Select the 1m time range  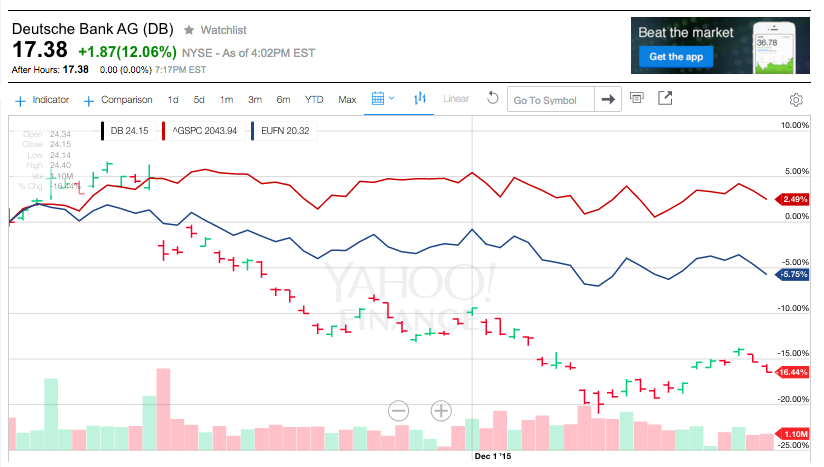pyautogui.click(x=226, y=100)
